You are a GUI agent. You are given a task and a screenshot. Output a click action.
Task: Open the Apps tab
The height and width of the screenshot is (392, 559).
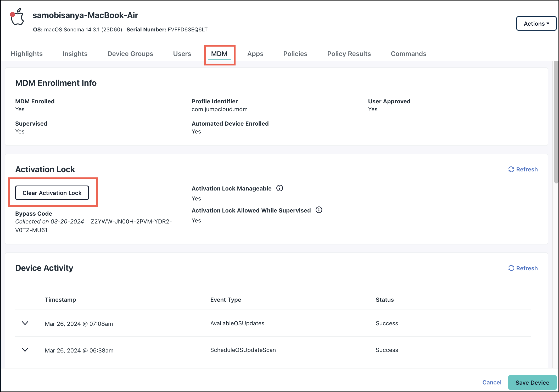click(x=255, y=54)
